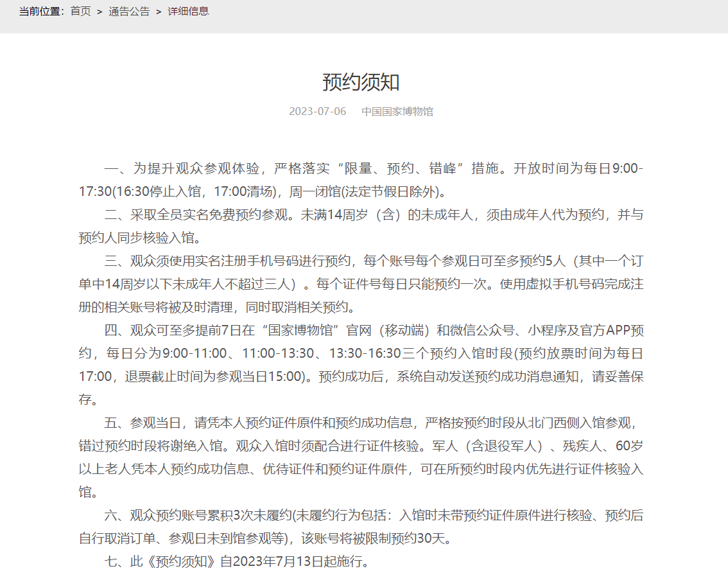Image resolution: width=728 pixels, height=580 pixels.
Task: Click the 预约须知 page title
Action: pyautogui.click(x=361, y=82)
